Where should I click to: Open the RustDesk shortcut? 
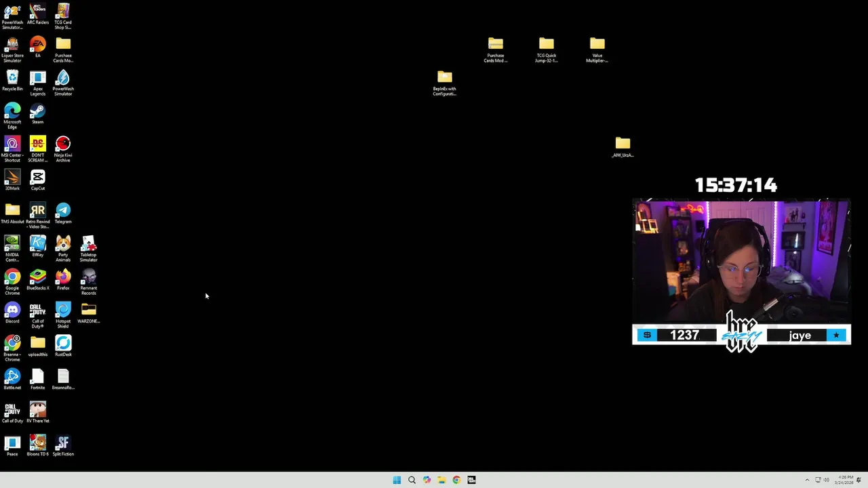[x=63, y=346]
